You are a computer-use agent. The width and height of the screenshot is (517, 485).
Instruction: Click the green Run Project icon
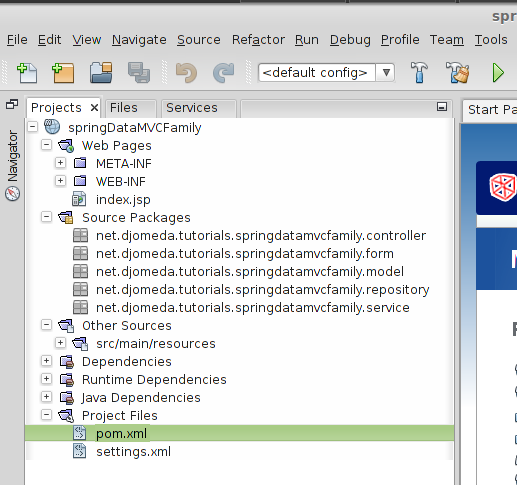tap(498, 72)
